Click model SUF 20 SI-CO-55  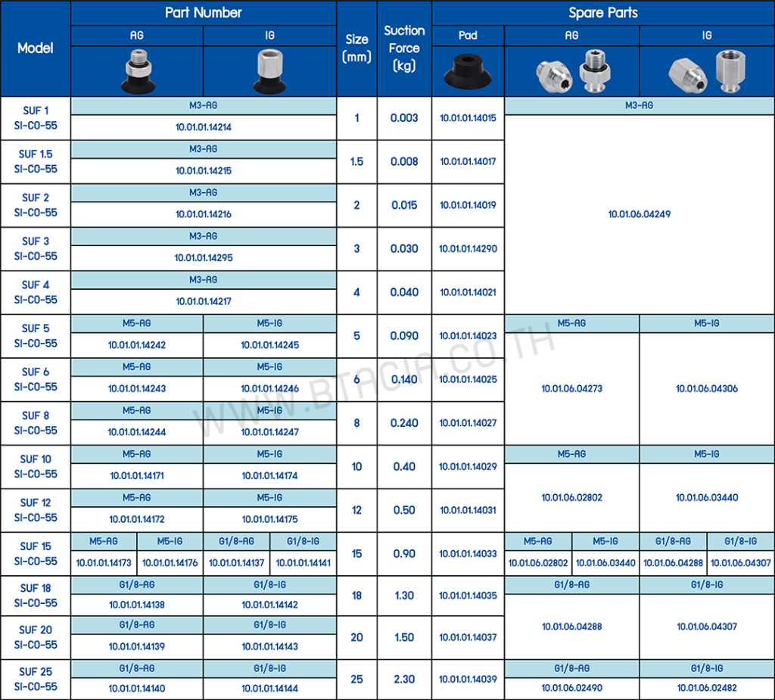[36, 637]
